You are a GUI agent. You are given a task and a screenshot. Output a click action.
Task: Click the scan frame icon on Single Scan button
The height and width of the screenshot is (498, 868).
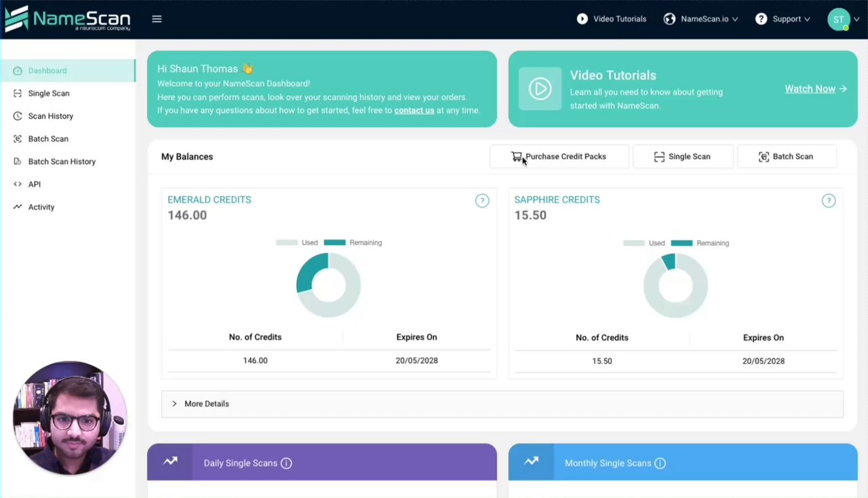[659, 157]
